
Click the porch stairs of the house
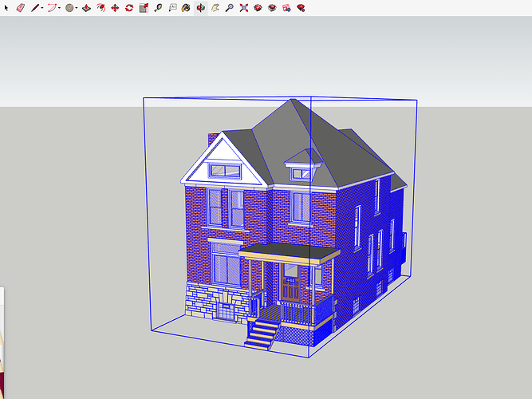tap(262, 334)
